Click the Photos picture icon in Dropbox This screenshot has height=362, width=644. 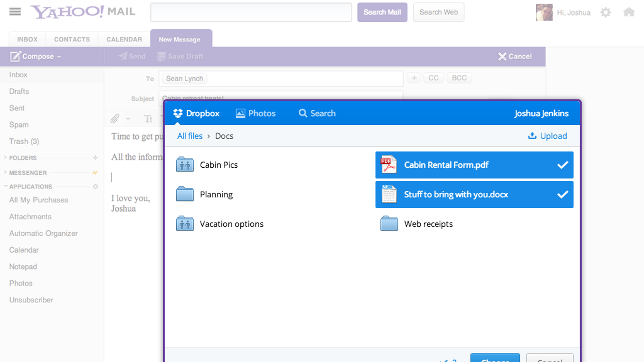240,113
